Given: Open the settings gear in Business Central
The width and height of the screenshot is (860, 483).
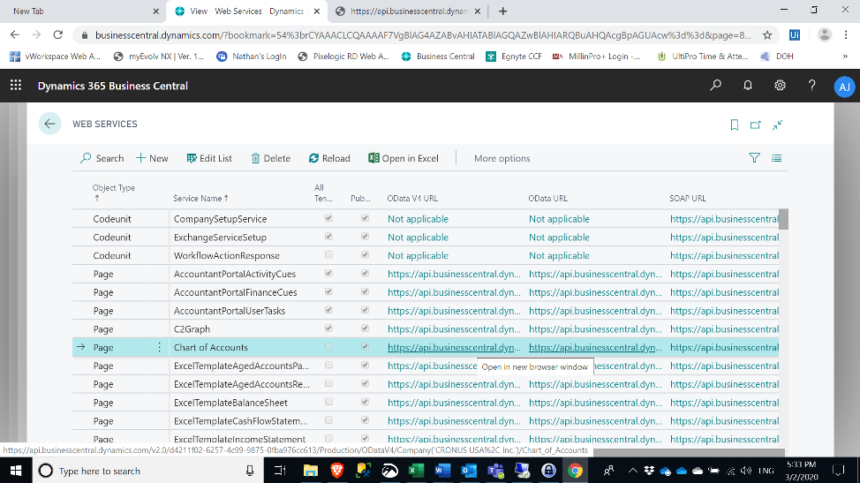Looking at the screenshot, I should pyautogui.click(x=779, y=86).
